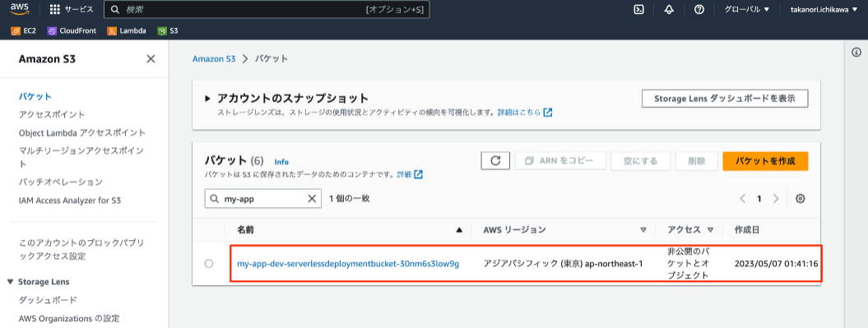
Task: Open Lambda shortcut in favorites bar
Action: pyautogui.click(x=127, y=31)
